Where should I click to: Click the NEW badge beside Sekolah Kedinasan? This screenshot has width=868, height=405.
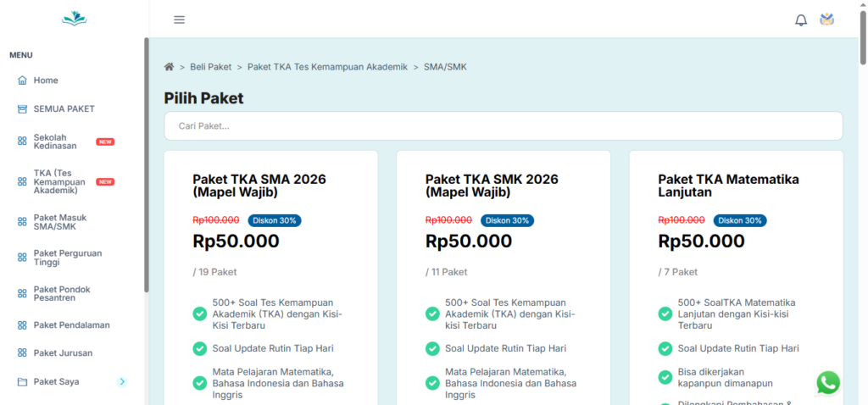click(105, 141)
